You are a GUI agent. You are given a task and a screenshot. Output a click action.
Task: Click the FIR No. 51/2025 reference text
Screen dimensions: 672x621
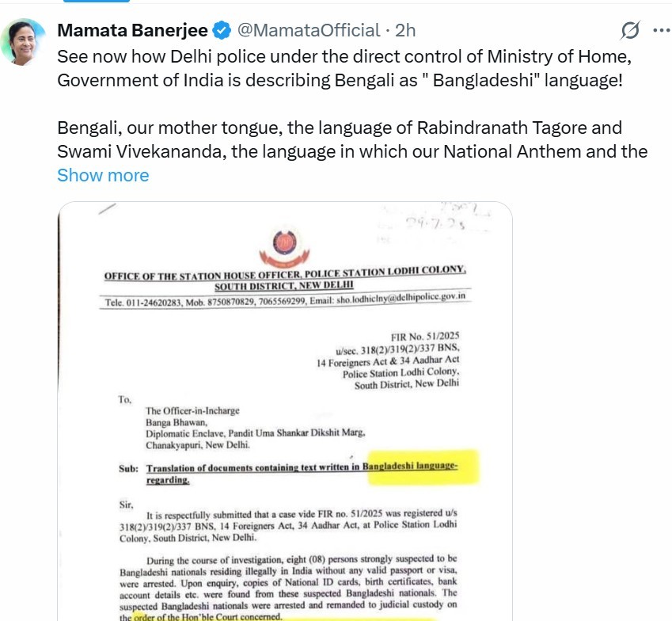[425, 336]
